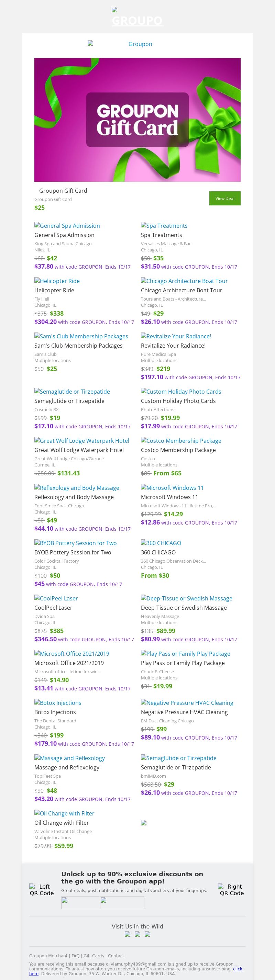Click the right app store badge
The width and height of the screenshot is (275, 980).
(x=122, y=903)
